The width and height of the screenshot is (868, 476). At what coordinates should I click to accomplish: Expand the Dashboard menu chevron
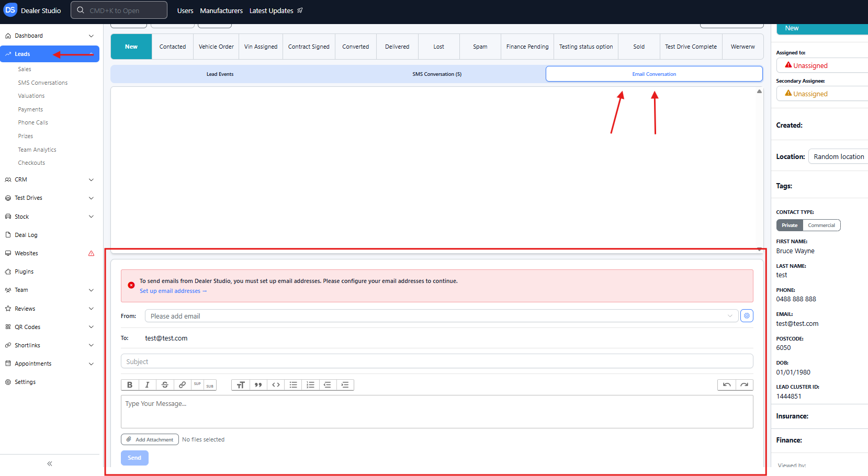click(x=92, y=36)
